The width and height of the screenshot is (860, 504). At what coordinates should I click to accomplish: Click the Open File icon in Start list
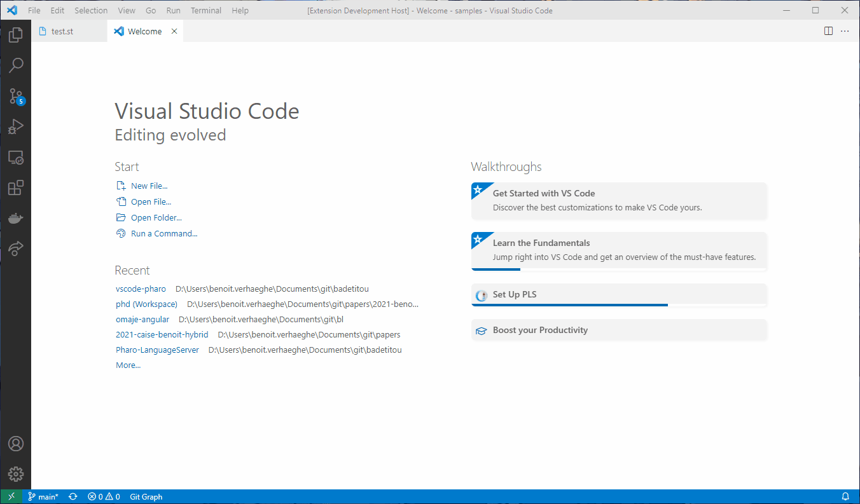point(121,202)
